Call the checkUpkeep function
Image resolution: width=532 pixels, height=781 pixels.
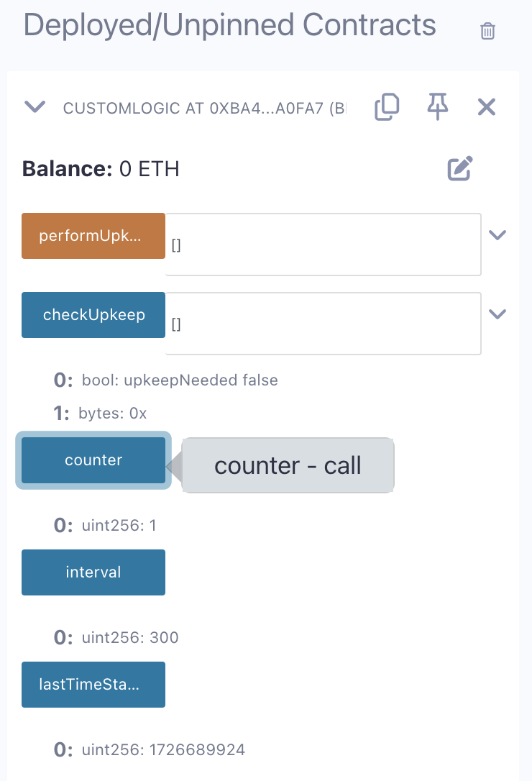(93, 315)
